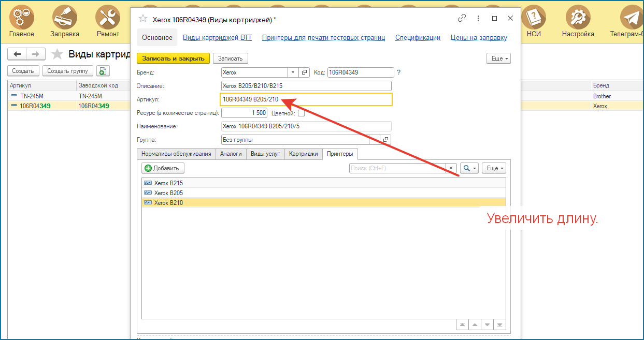The image size is (644, 340).
Task: Focus the Описание input field
Action: [x=306, y=86]
